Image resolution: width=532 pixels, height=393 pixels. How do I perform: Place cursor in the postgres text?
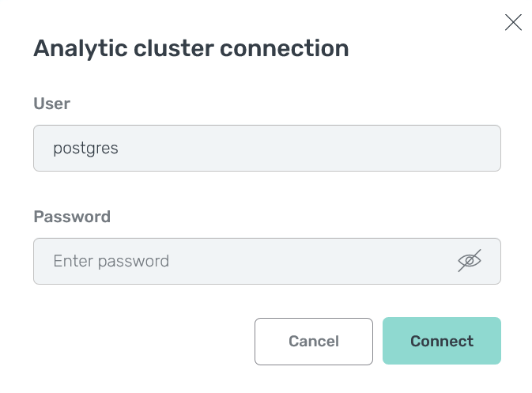pos(85,148)
